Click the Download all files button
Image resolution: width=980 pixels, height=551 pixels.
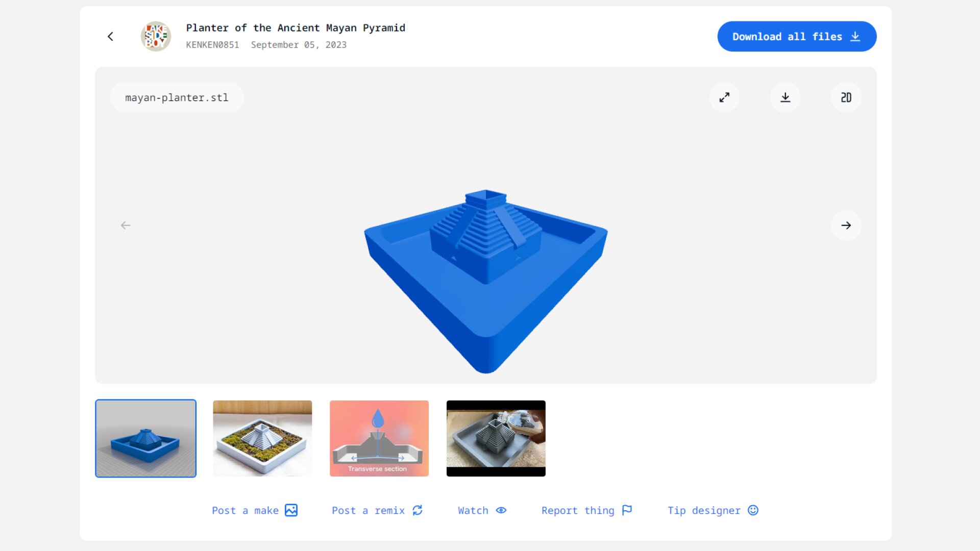point(796,36)
